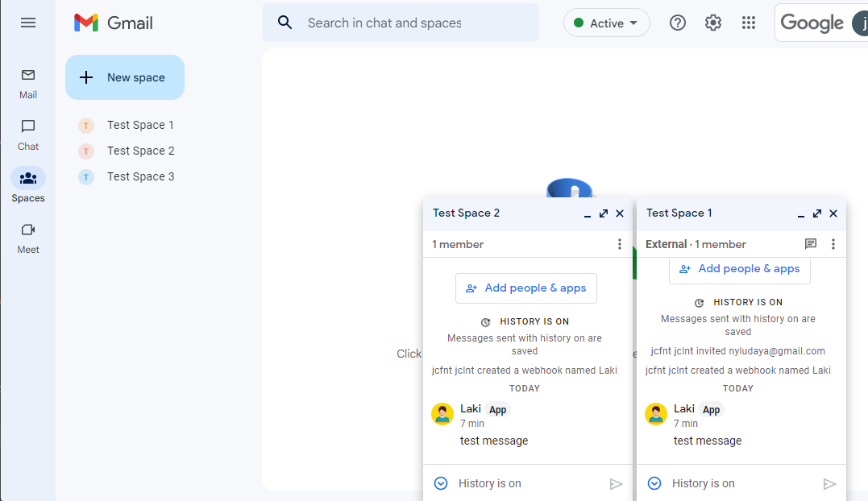Go to the Meet section
Viewport: 868px width, 501px height.
coord(28,237)
